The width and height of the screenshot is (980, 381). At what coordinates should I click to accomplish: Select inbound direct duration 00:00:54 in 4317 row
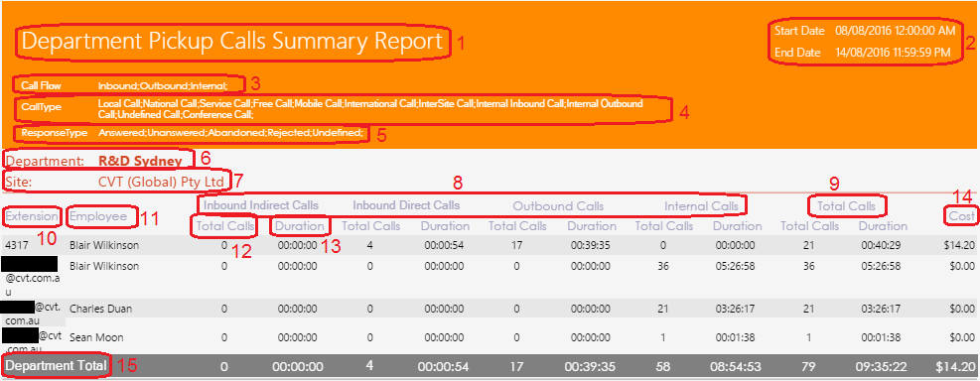444,246
